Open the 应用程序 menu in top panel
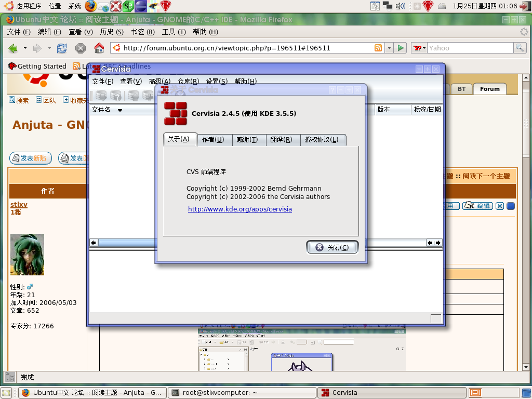 29,6
